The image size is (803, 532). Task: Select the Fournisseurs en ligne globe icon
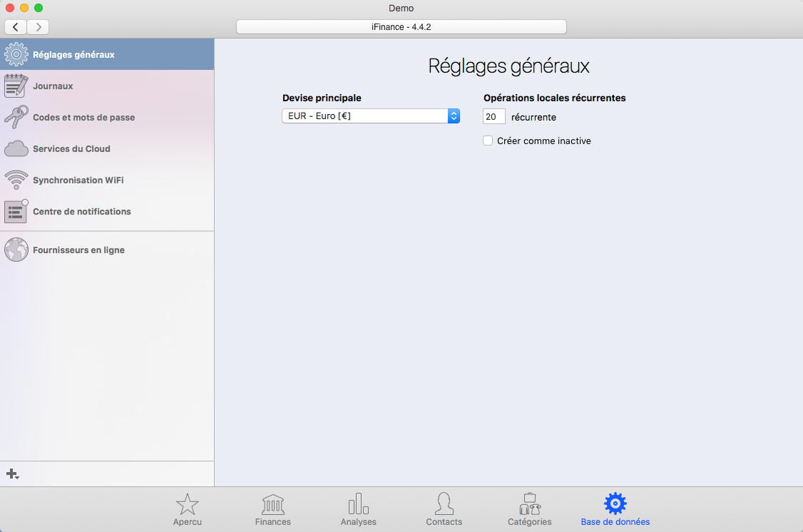point(16,250)
